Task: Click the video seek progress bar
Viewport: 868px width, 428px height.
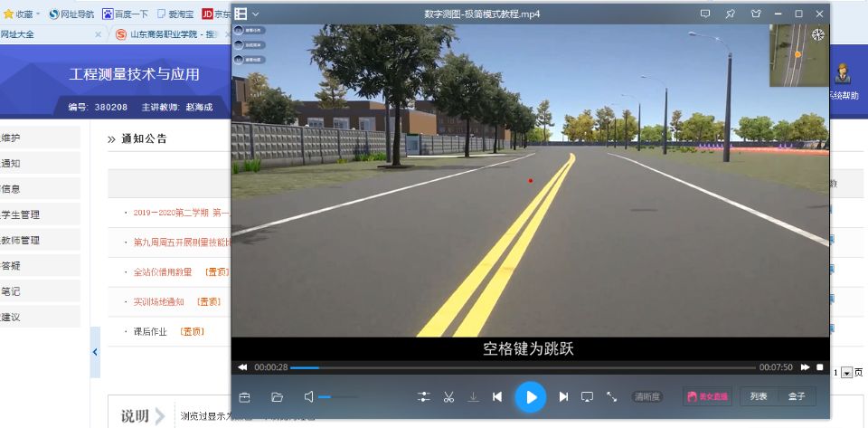Action: [x=523, y=367]
